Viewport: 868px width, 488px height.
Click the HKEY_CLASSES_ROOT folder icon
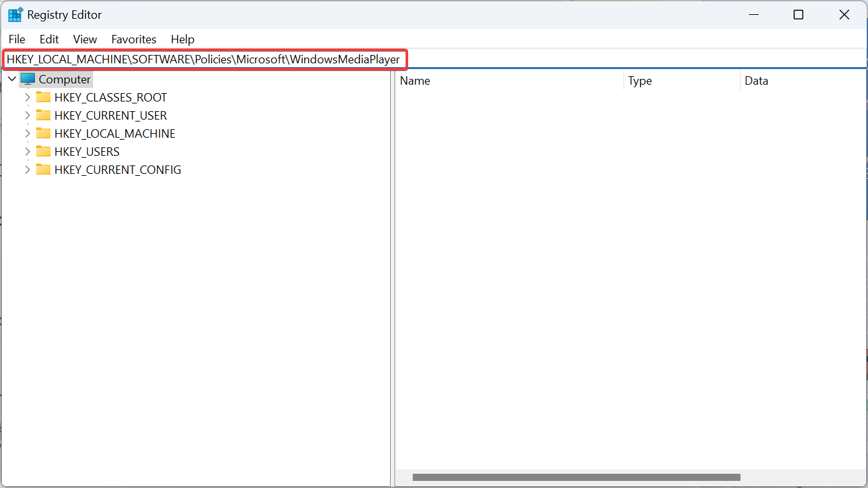[43, 97]
